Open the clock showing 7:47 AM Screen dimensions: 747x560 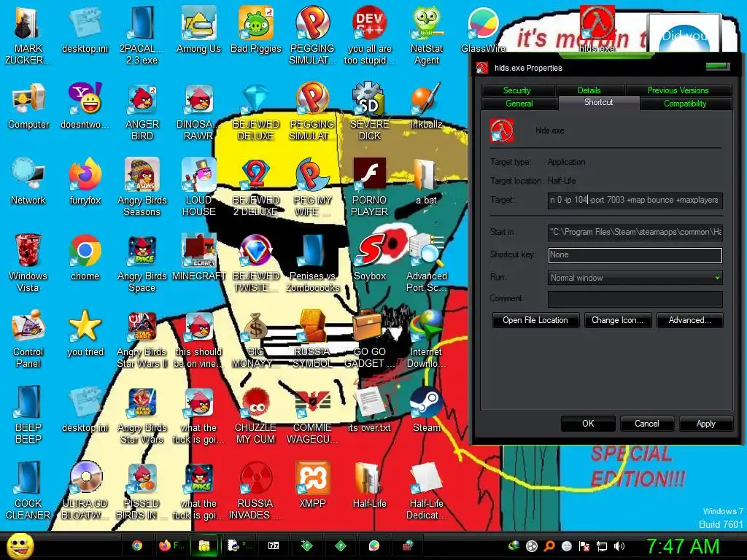[x=683, y=546]
